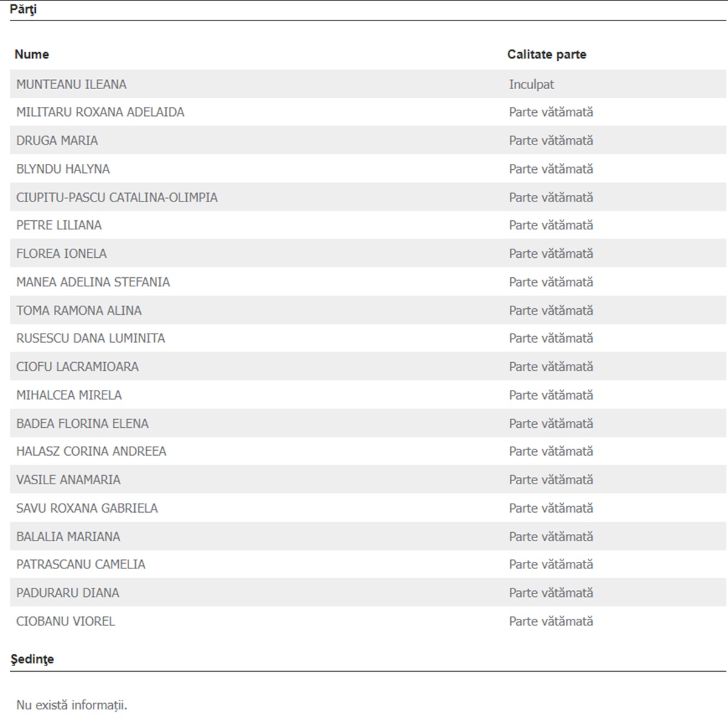
Task: Select the HALASZ CORINA ANDREEA entry
Action: point(91,451)
